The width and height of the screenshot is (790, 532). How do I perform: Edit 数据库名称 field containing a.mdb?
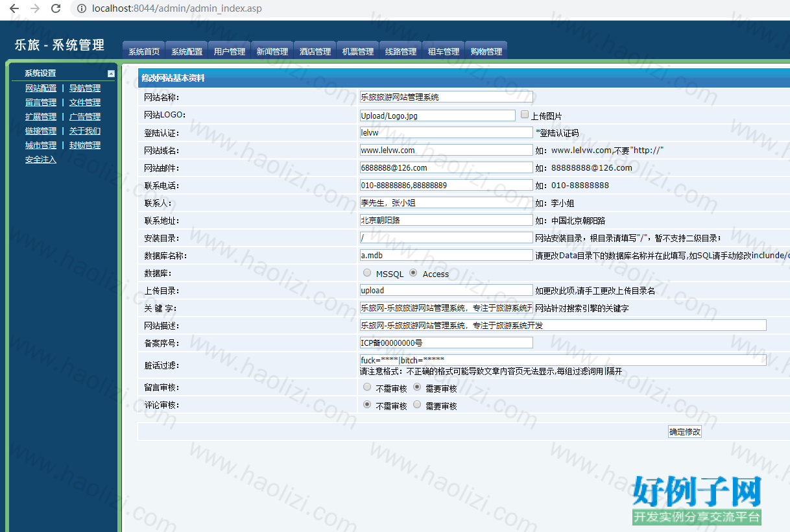tap(446, 255)
